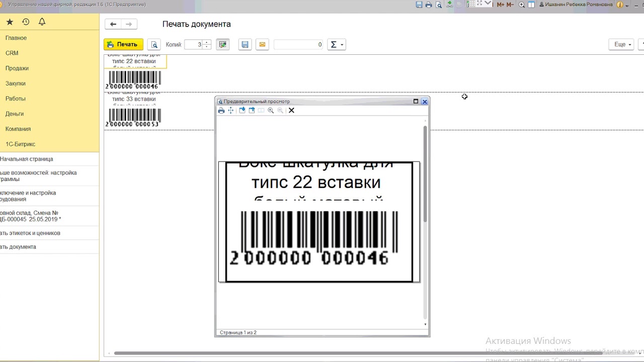Click the Копий number field

click(x=193, y=44)
